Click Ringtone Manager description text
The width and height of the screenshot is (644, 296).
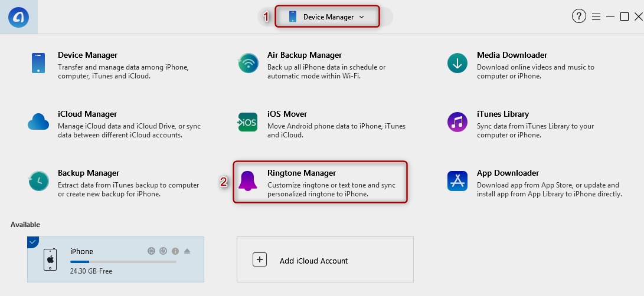[332, 190]
